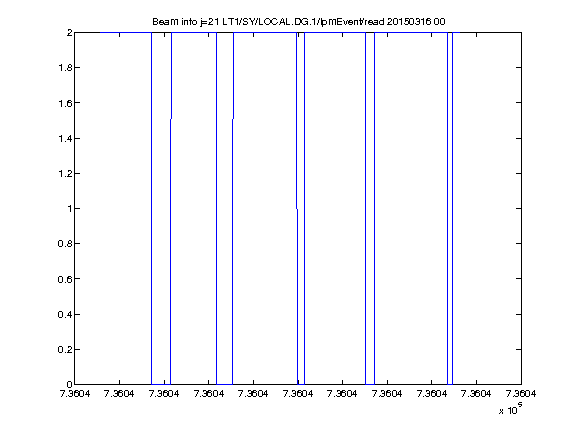
Task: Click the y-axis tick label 1.4
Action: coord(65,138)
